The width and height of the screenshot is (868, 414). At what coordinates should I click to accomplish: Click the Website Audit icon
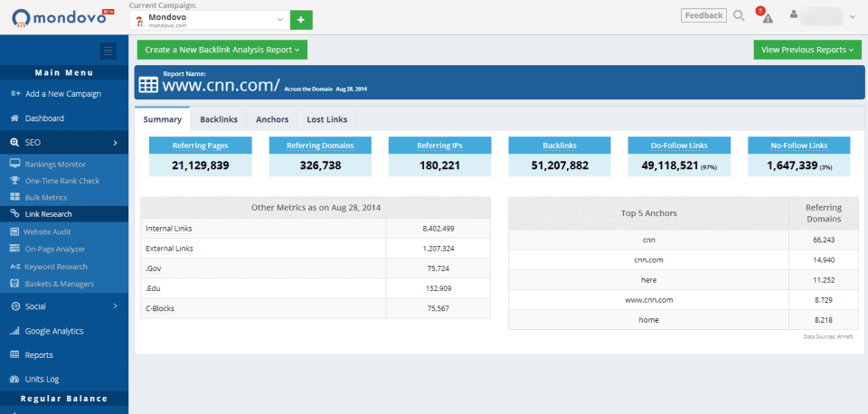[x=14, y=231]
